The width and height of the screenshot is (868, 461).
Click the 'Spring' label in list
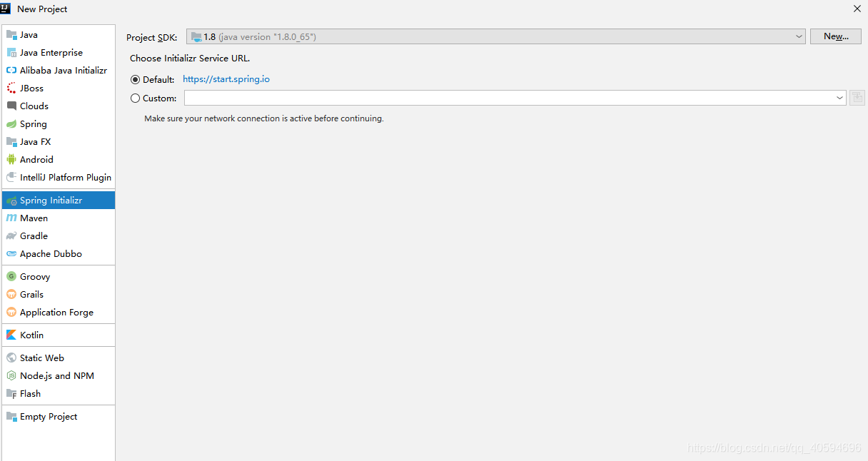coord(34,124)
